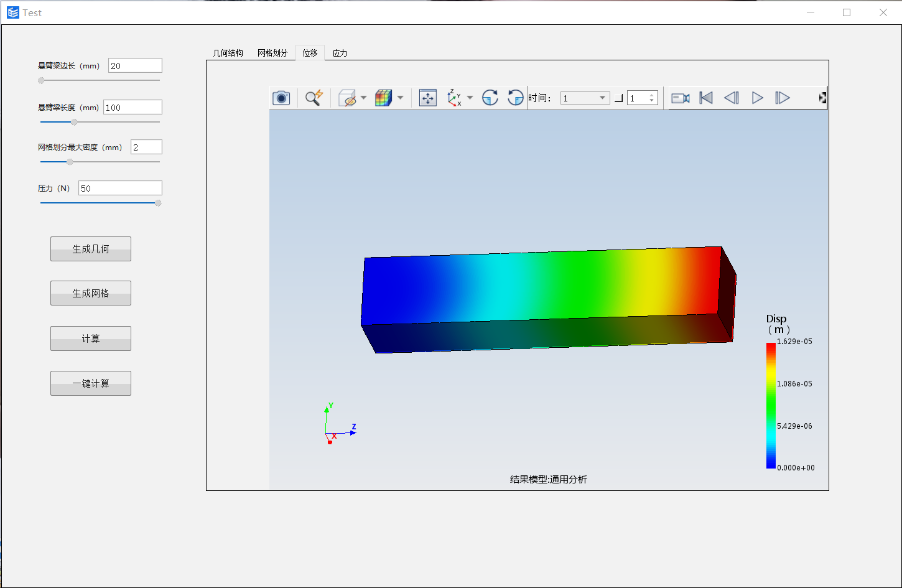This screenshot has width=902, height=588.
Task: Open the arrow next to colored cube icon
Action: pyautogui.click(x=400, y=98)
